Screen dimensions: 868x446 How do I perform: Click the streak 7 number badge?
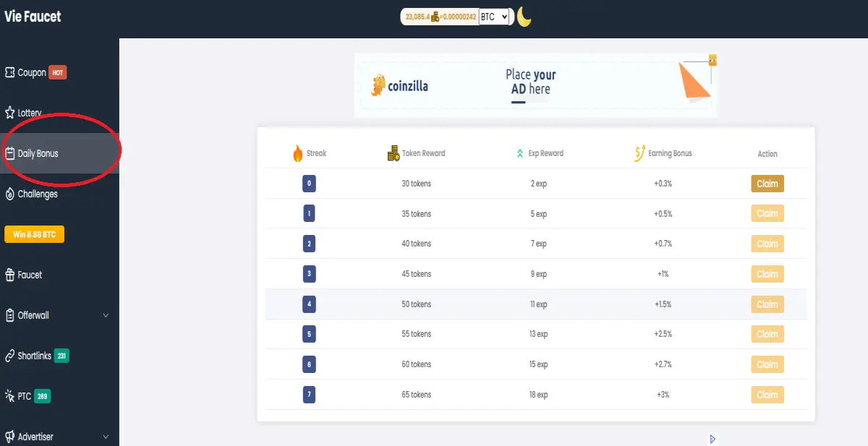pyautogui.click(x=309, y=395)
